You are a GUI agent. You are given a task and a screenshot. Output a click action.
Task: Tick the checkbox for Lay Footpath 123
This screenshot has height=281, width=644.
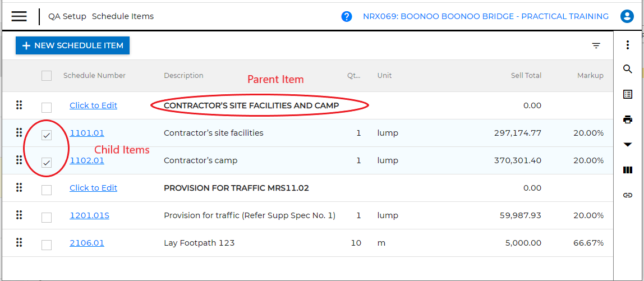tap(47, 245)
